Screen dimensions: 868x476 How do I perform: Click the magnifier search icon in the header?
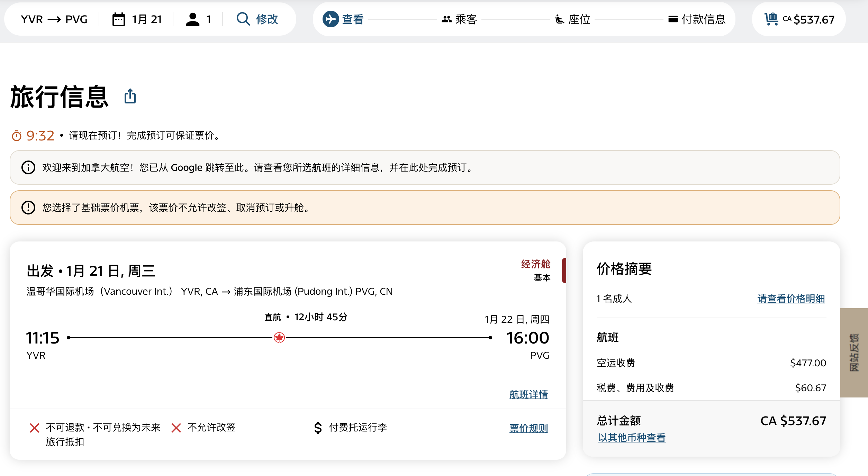point(243,19)
